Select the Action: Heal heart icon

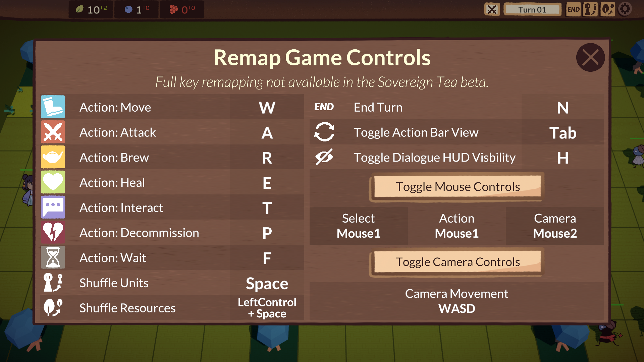click(52, 183)
